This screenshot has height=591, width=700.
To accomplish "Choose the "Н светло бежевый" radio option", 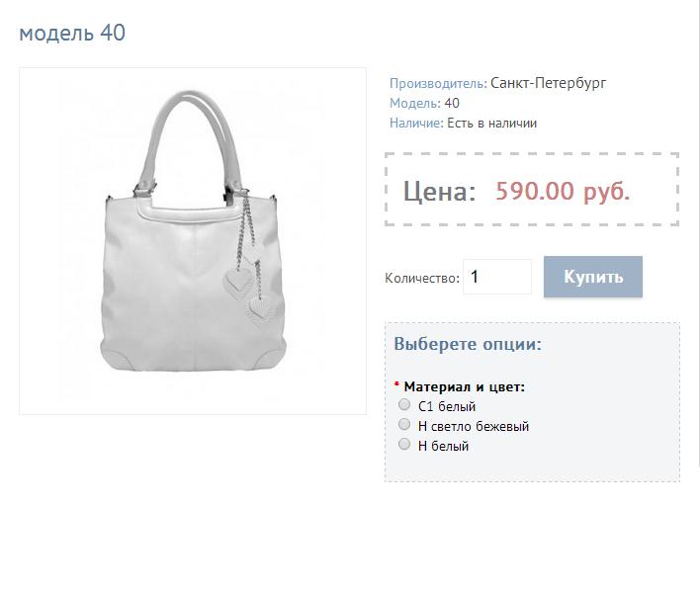I will tap(404, 424).
